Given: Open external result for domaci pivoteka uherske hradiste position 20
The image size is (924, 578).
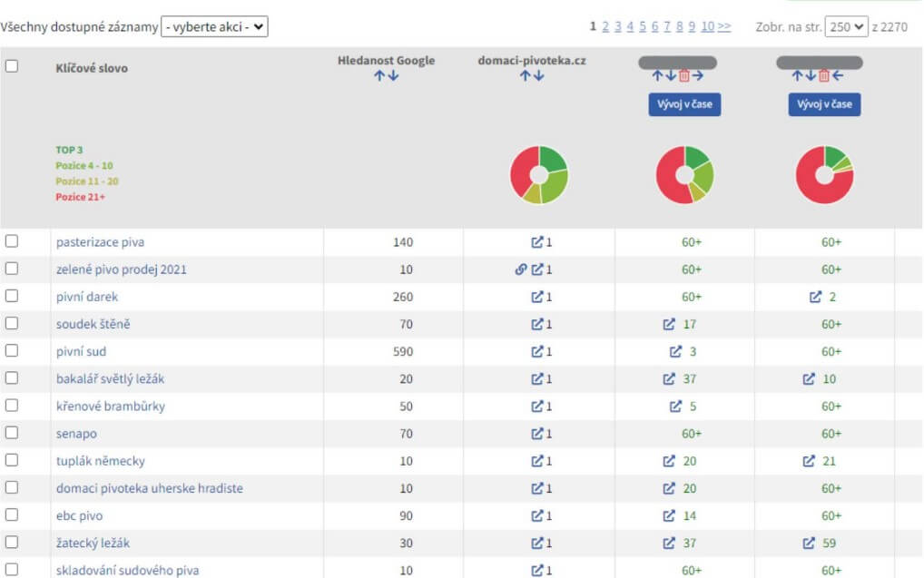Looking at the screenshot, I should (669, 488).
